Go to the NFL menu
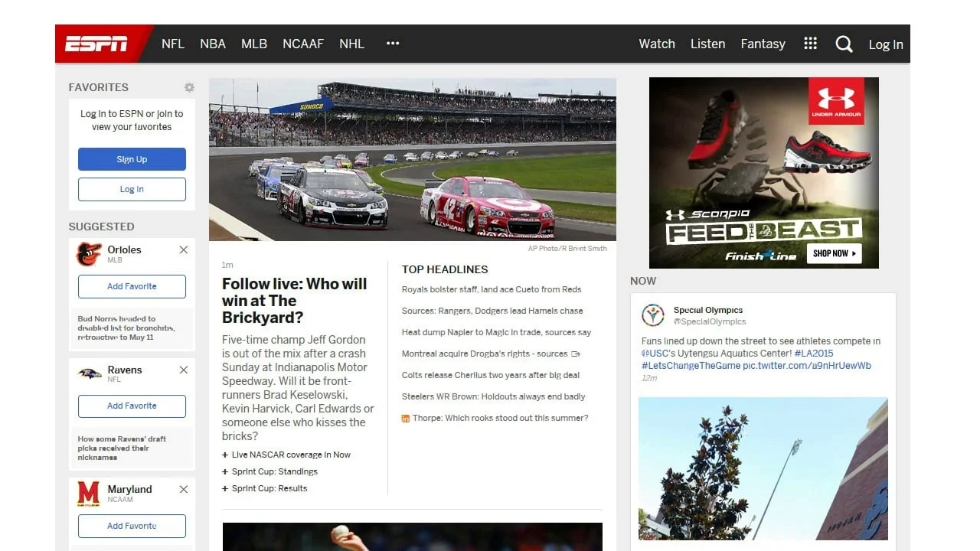The image size is (980, 551). 173,44
